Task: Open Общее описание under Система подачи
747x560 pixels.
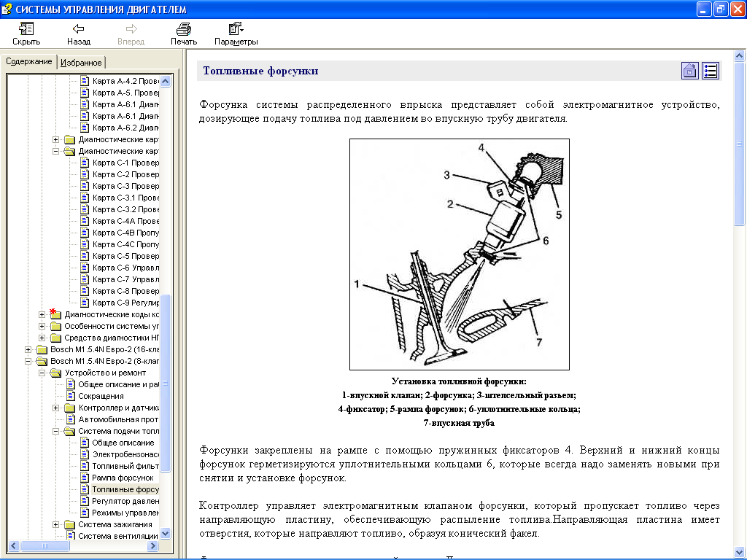Action: (x=123, y=443)
